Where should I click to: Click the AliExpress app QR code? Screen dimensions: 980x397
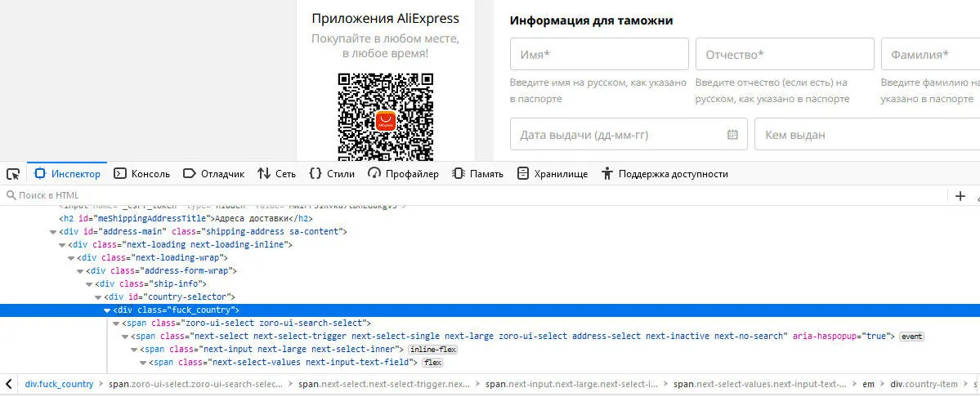coord(386,118)
